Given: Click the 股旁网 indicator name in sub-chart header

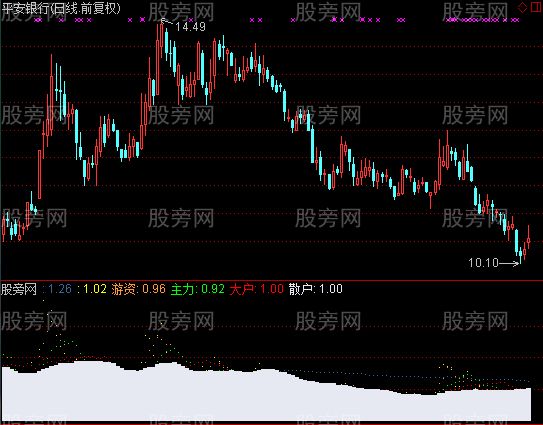Looking at the screenshot, I should (19, 289).
